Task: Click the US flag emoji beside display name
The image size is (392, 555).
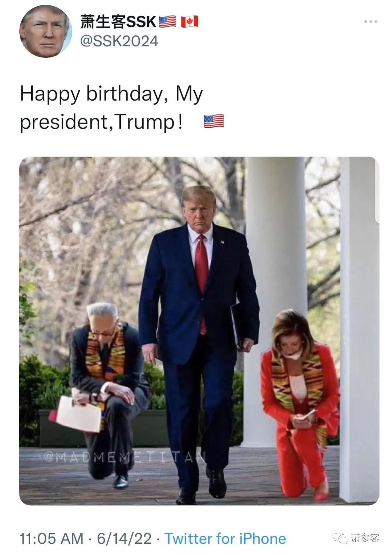Action: (x=168, y=22)
